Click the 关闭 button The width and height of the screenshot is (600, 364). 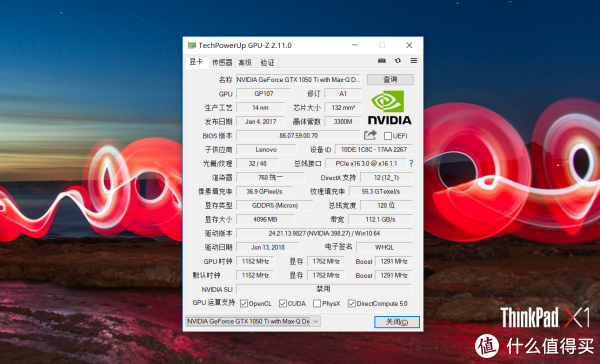coord(397,322)
